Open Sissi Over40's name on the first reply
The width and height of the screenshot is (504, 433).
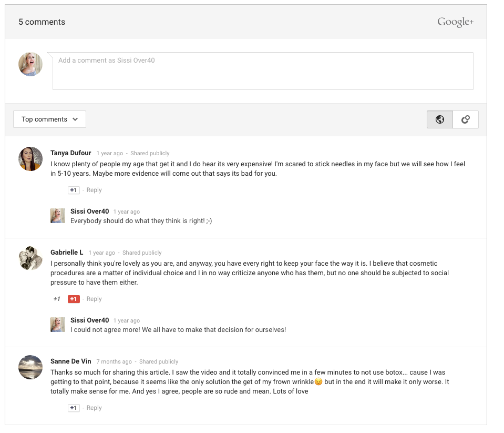tap(89, 212)
